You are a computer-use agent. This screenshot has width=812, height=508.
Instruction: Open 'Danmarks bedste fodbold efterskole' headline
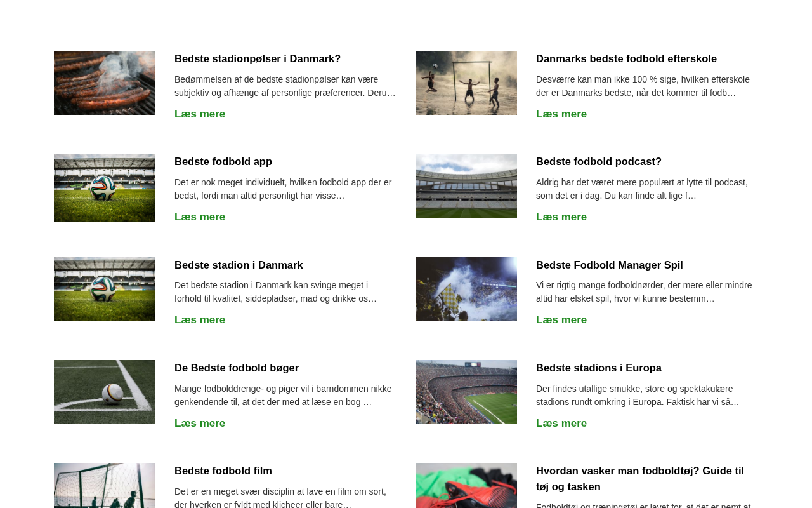[626, 58]
